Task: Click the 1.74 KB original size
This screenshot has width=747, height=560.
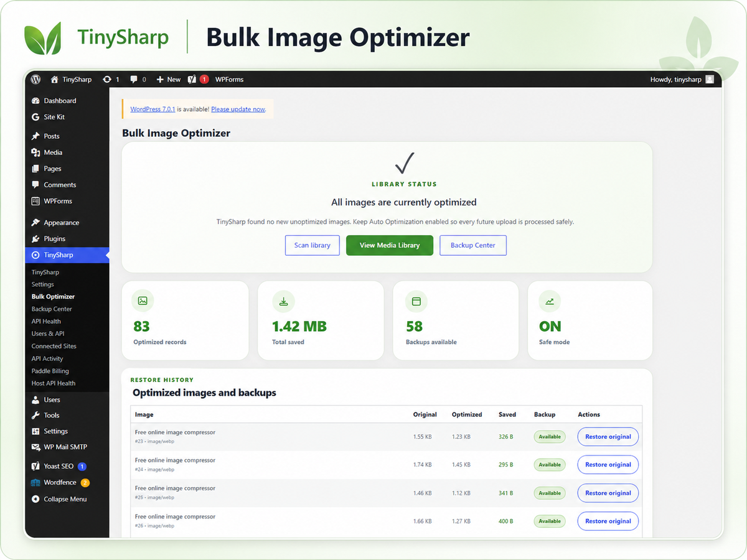Action: [x=422, y=465]
